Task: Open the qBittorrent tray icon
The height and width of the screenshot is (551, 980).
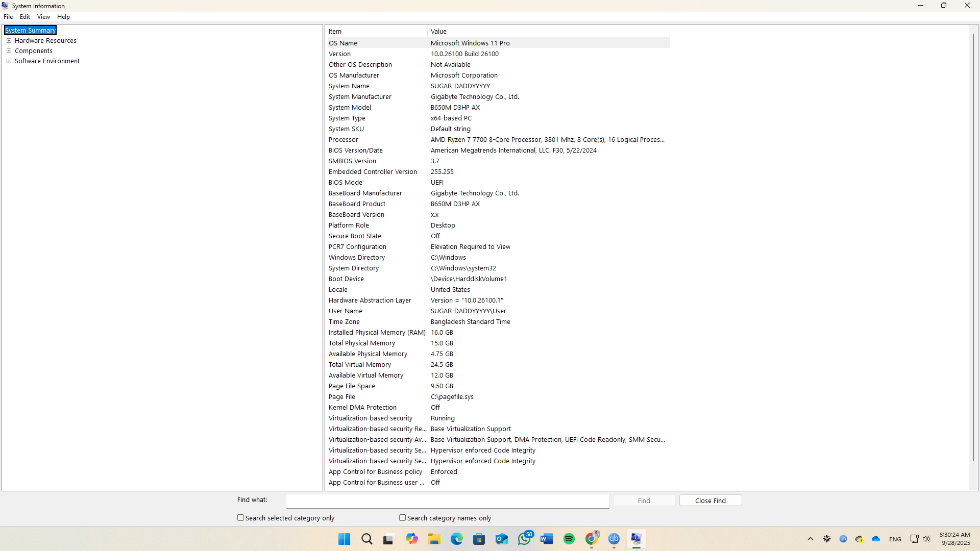Action: tap(843, 539)
